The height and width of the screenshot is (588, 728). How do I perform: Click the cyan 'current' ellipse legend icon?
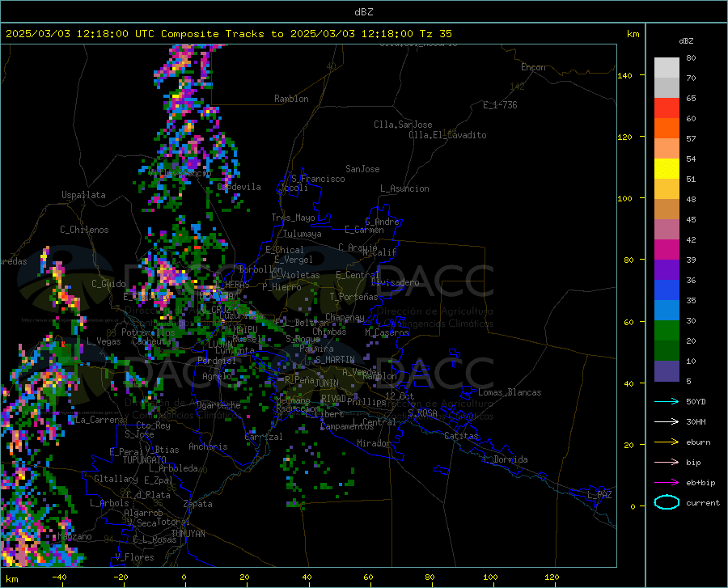tap(667, 502)
